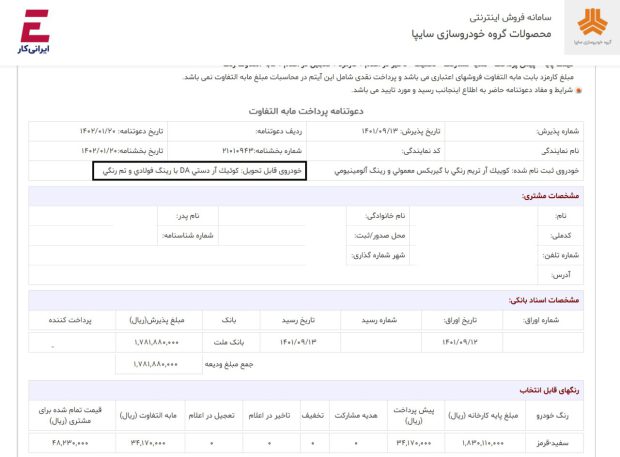Click the 'نام نمایندگی' label
Viewport: 620px width, 457px height.
tap(560, 151)
